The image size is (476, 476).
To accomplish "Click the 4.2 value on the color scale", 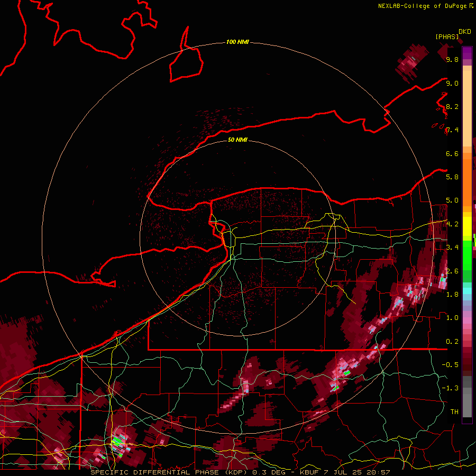I will click(452, 224).
